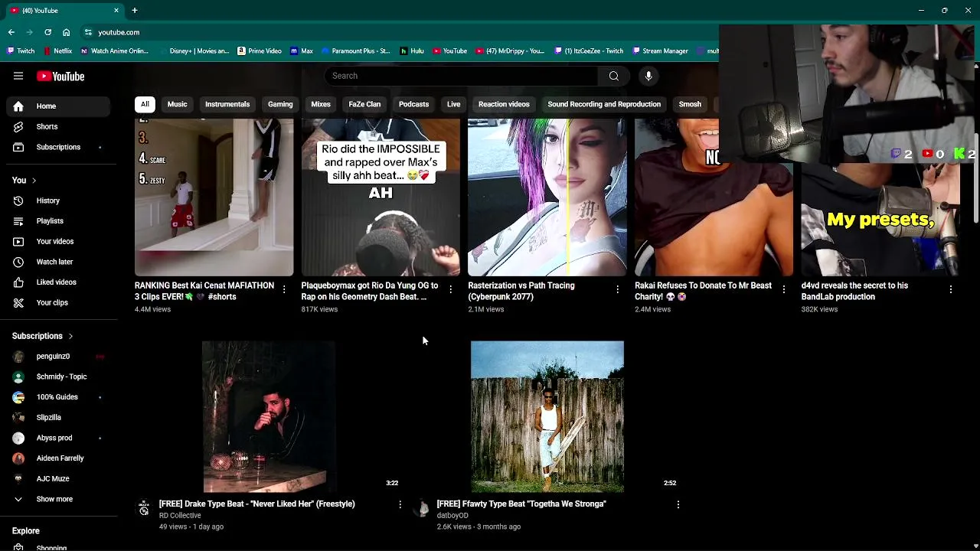Open Slipzilla subscription channel

(57, 418)
